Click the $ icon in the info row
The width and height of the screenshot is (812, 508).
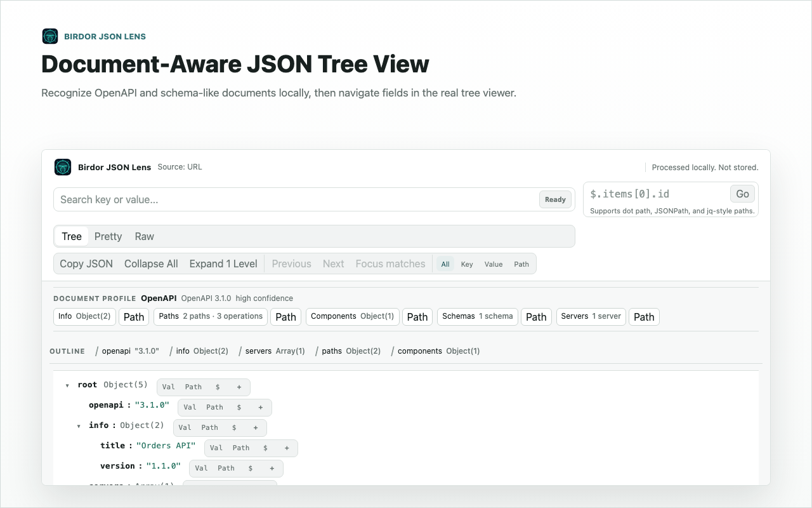(234, 427)
